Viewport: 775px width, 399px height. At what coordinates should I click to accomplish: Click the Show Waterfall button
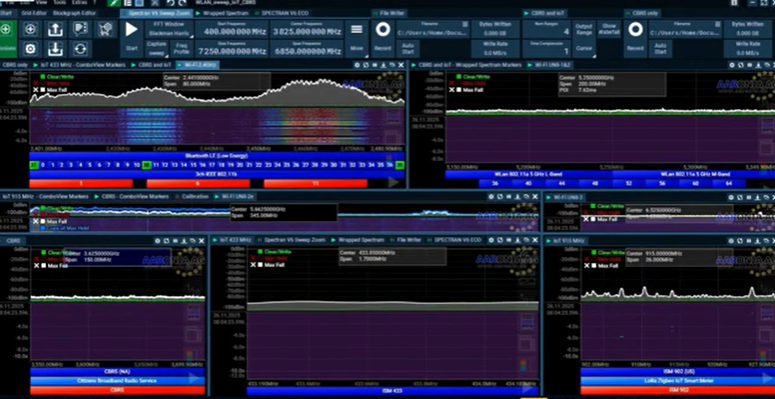pyautogui.click(x=609, y=29)
